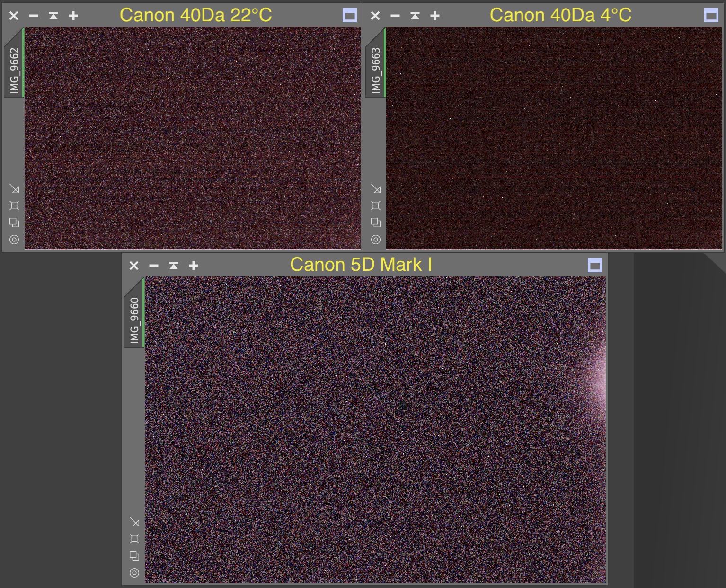
Task: Select the IMG_9660 view tab
Action: (134, 320)
